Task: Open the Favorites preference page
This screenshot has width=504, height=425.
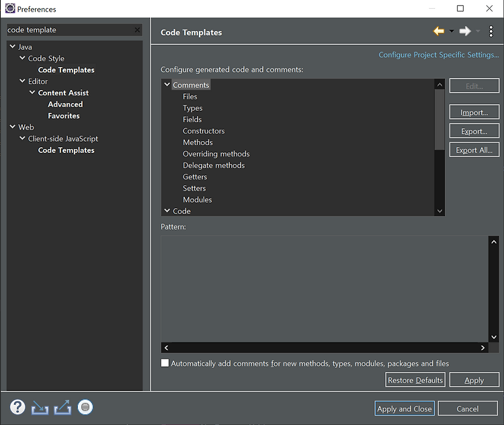Action: point(64,115)
